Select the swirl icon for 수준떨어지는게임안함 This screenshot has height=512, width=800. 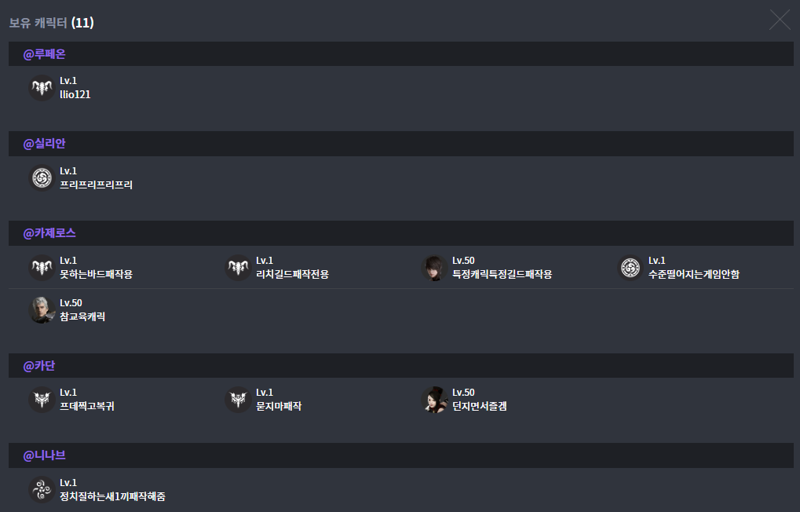click(631, 268)
